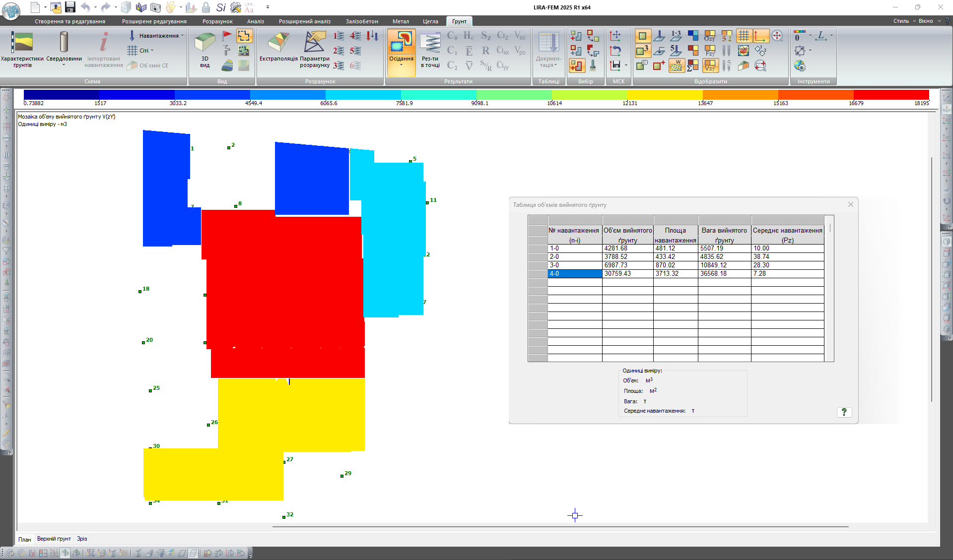Toggle the grid display button
The height and width of the screenshot is (560, 953).
tap(743, 36)
